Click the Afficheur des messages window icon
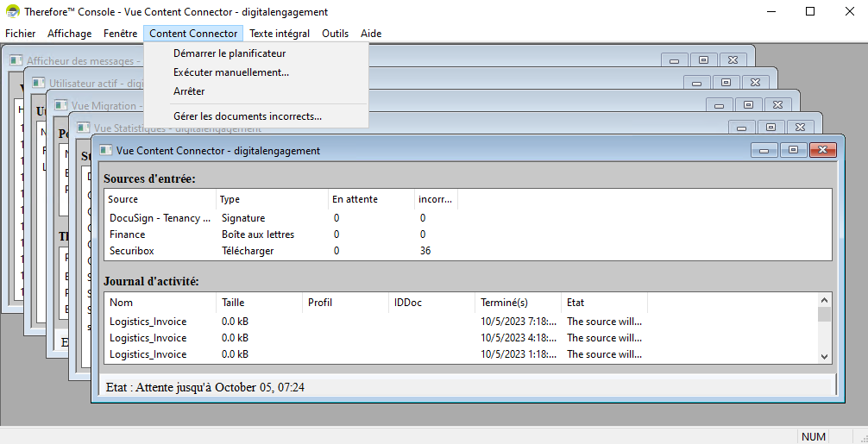The image size is (868, 444). tap(16, 60)
